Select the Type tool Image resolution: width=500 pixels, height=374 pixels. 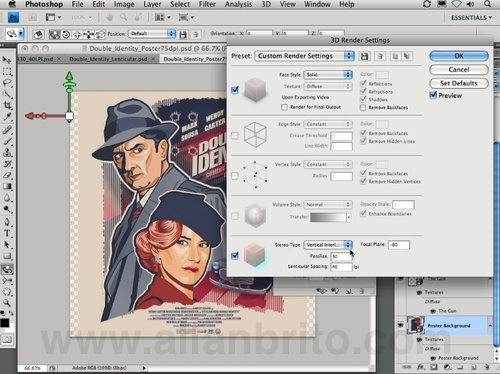tap(7, 233)
